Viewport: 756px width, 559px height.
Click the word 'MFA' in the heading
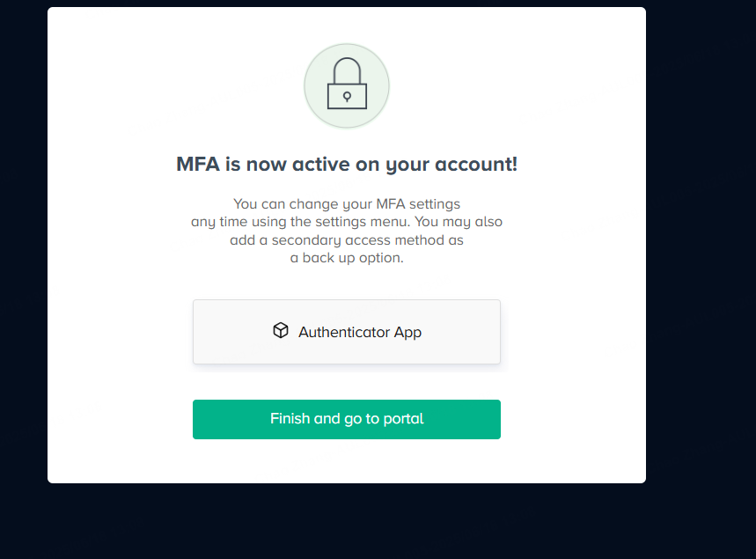click(x=198, y=164)
